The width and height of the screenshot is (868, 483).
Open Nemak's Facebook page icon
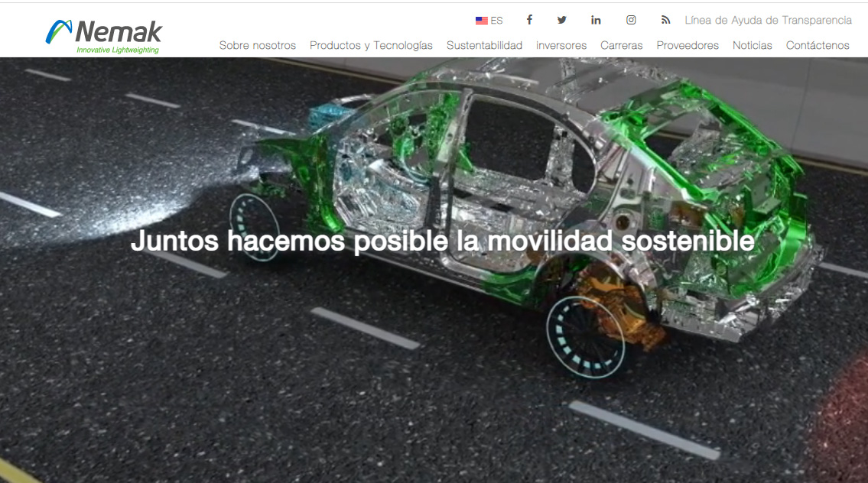529,20
